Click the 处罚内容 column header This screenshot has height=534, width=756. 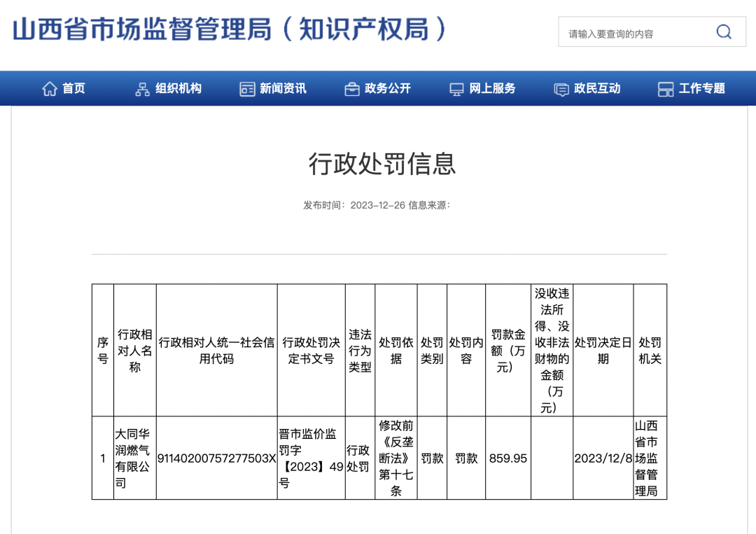pyautogui.click(x=466, y=351)
